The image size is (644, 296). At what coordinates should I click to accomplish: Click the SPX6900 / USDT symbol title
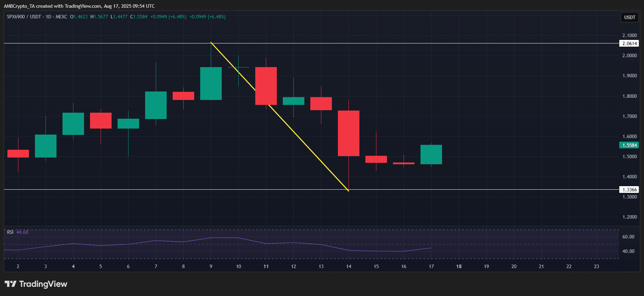coord(24,17)
